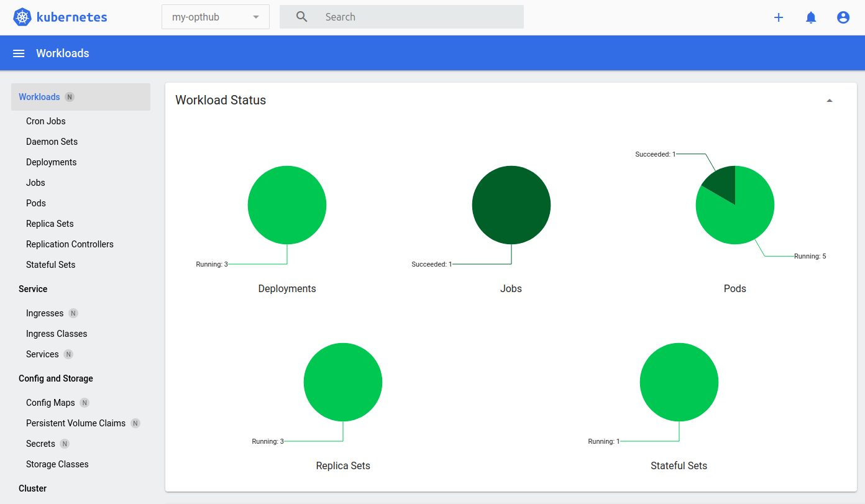Open the my-opthub namespace dropdown

(x=216, y=17)
